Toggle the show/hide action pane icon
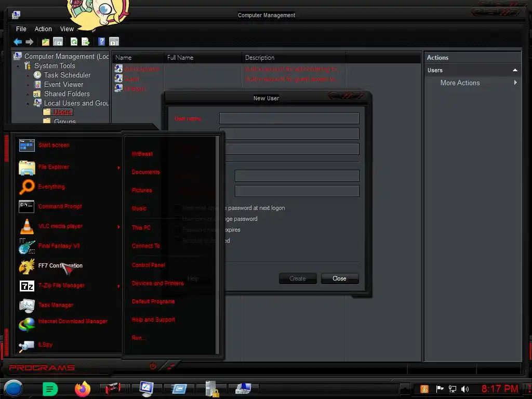The image size is (532, 399). tap(114, 42)
